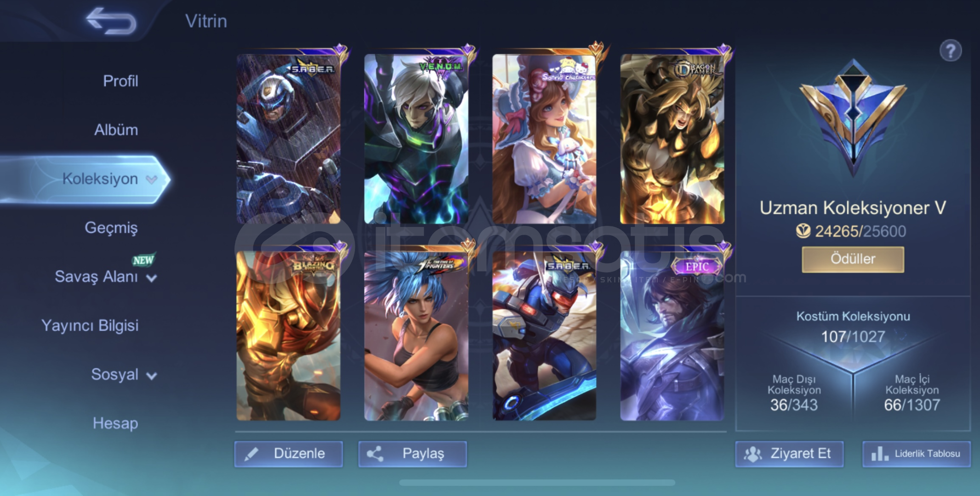Click the share icon on Paylaş
The height and width of the screenshot is (496, 980).
375,454
